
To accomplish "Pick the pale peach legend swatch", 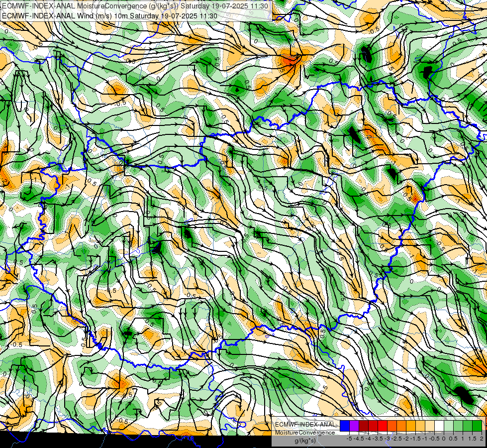I will (430, 426).
